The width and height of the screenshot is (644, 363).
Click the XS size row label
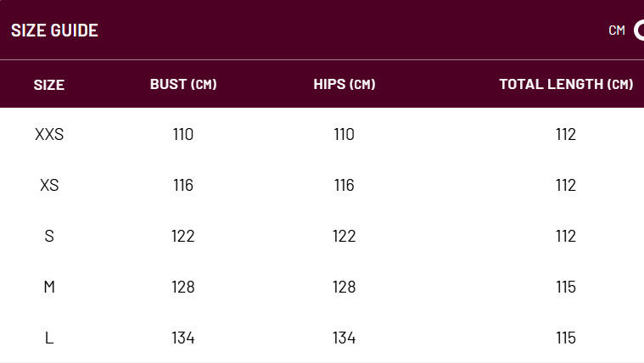[49, 185]
